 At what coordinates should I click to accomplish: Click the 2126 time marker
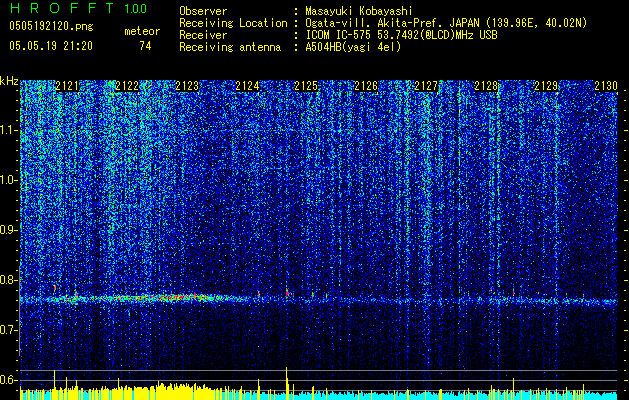[x=366, y=85]
